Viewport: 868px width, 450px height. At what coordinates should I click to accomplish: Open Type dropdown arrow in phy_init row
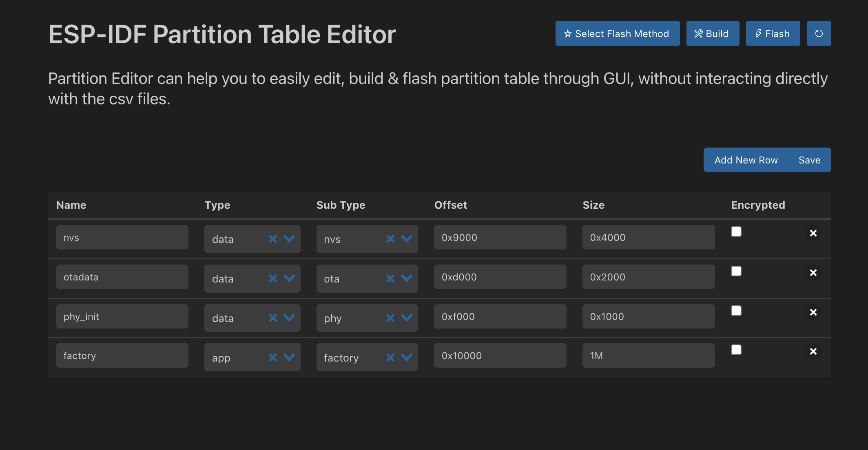pyautogui.click(x=289, y=318)
